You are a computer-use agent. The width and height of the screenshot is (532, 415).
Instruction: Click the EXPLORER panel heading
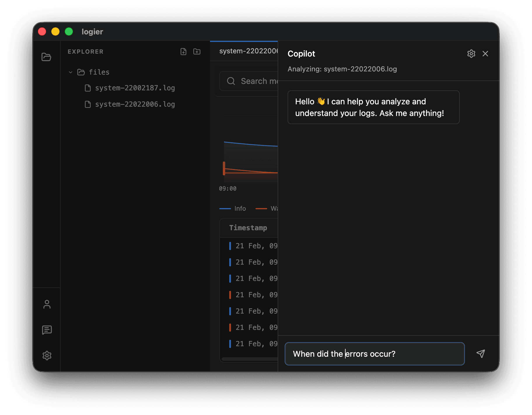[85, 52]
